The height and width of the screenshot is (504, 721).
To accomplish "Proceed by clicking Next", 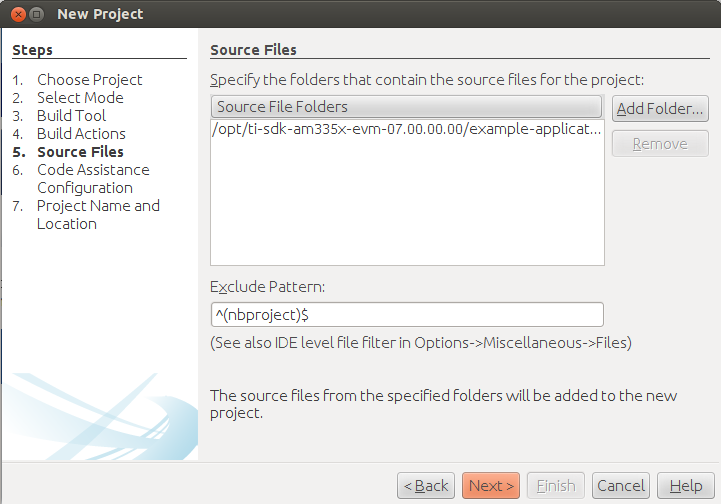I will (490, 486).
